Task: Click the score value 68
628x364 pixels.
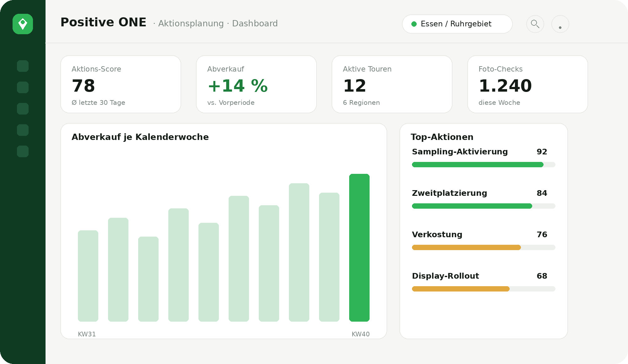Action: 542,276
